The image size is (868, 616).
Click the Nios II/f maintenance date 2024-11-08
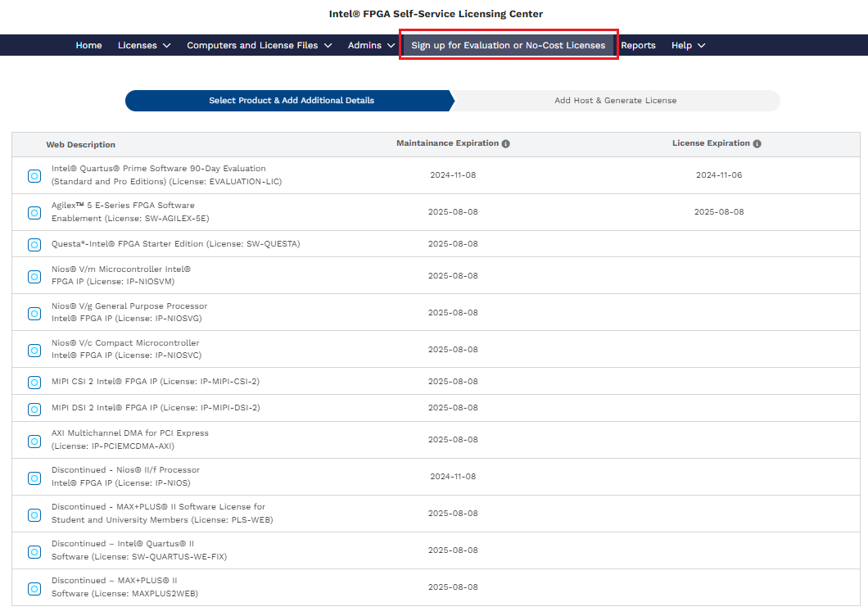[x=453, y=477]
